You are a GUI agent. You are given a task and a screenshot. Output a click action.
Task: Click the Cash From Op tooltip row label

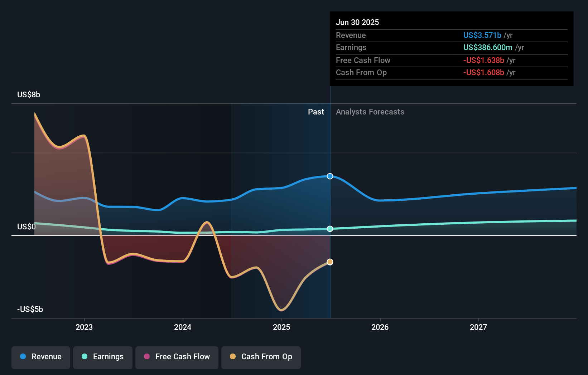coord(361,72)
